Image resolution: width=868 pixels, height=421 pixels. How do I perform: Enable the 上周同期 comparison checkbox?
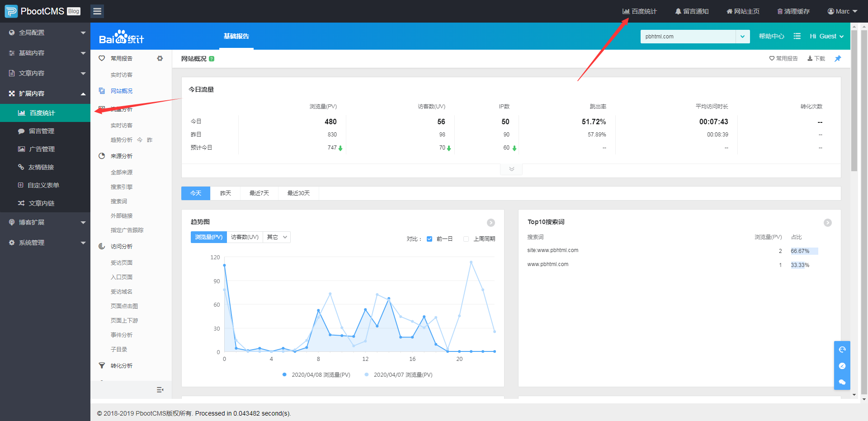click(x=466, y=239)
